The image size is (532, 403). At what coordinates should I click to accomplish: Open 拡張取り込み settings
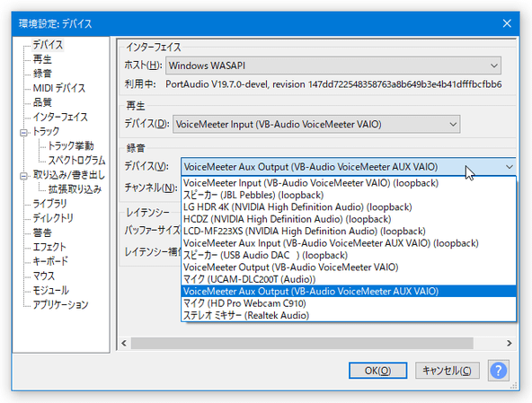(x=75, y=189)
